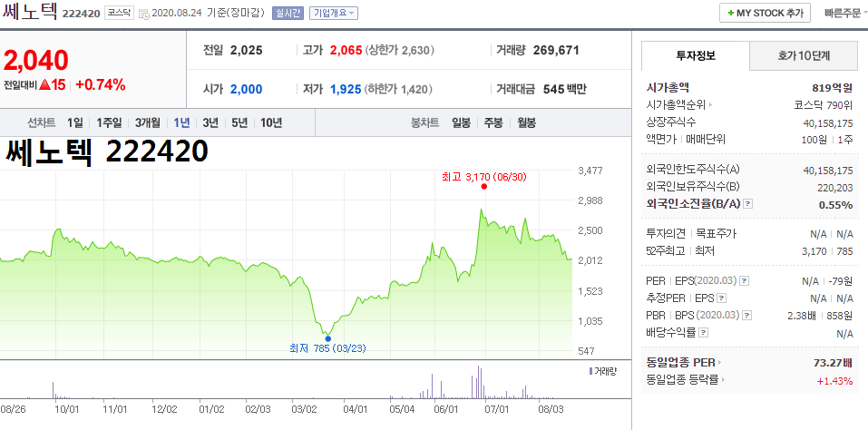
Task: Click the 외국인소진율 value 0.55%
Action: click(836, 205)
